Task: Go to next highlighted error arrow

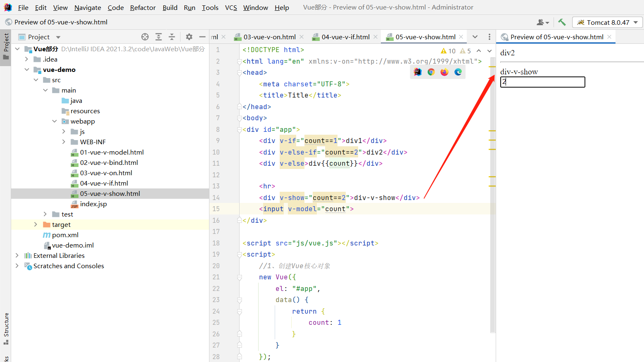Action: [x=490, y=51]
